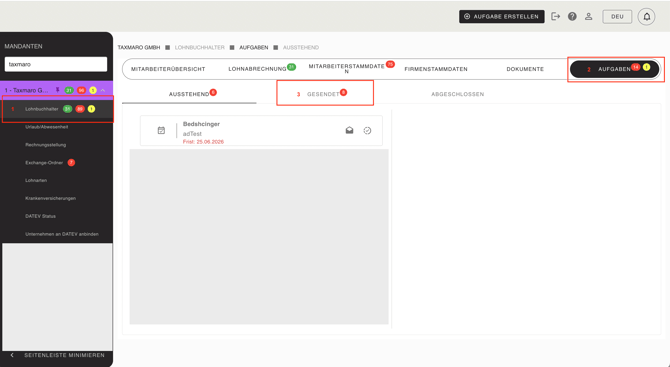Open Urlaub/Abwesenheit in the sidebar
Screen dimensions: 670x367
[47, 127]
